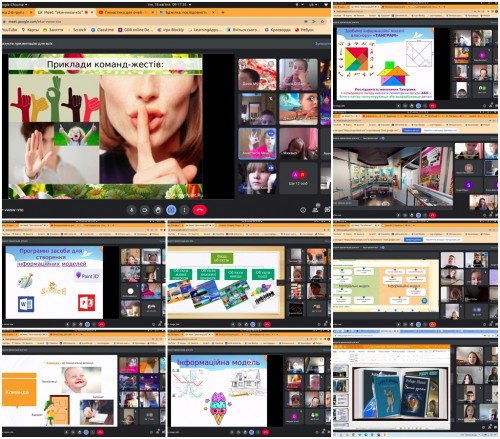Bookmark this page with the star icon
500x439 pixels.
point(322,21)
